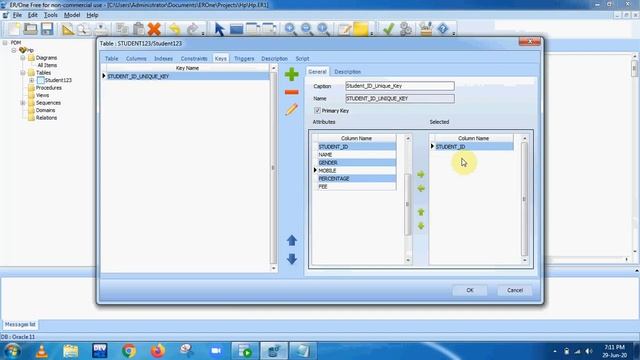The image size is (640, 360).
Task: Click the Copy toolbar icon
Action: point(122,29)
